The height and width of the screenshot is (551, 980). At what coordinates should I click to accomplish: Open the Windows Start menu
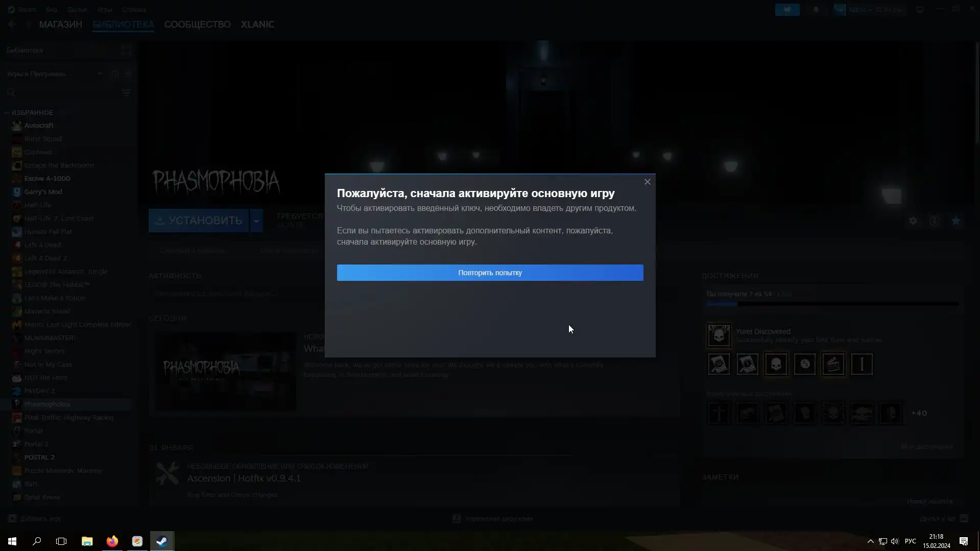point(12,541)
